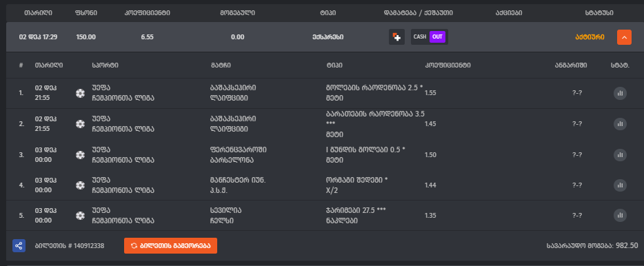Click ticket date 02 დეკ 17:29
The image size is (644, 266).
38,37
